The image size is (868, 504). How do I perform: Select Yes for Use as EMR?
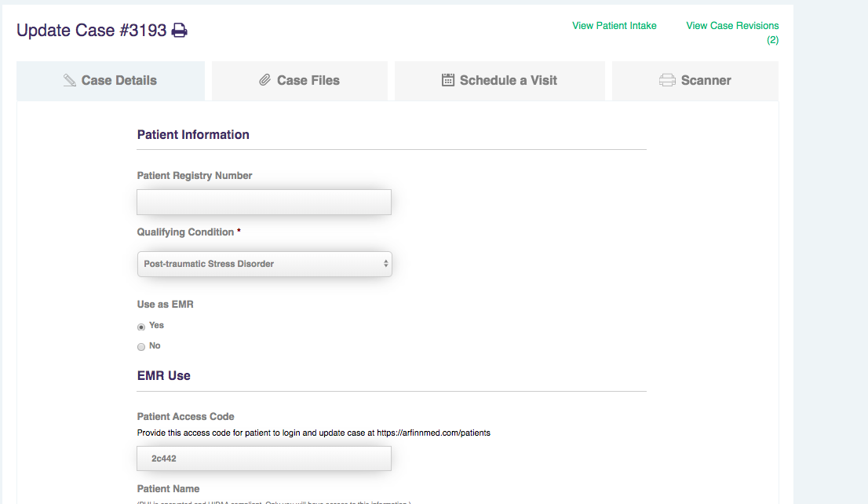click(x=141, y=327)
